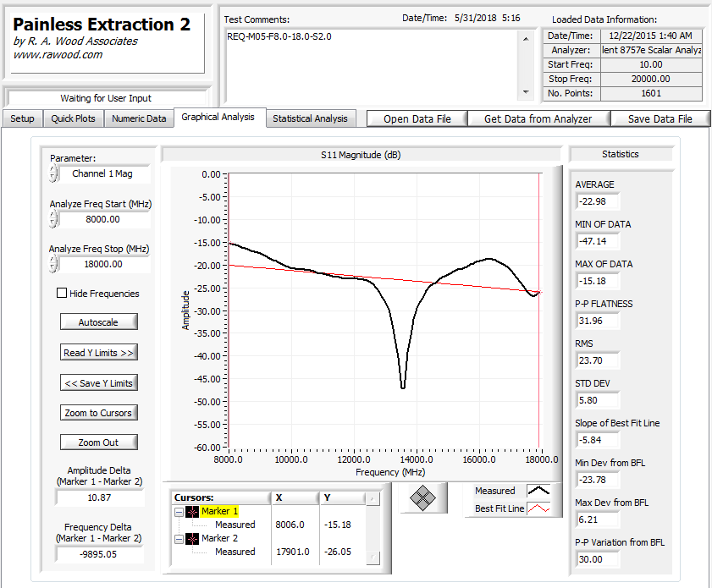Click the cursors list scroll down arrow
The width and height of the screenshot is (712, 588).
[373, 558]
